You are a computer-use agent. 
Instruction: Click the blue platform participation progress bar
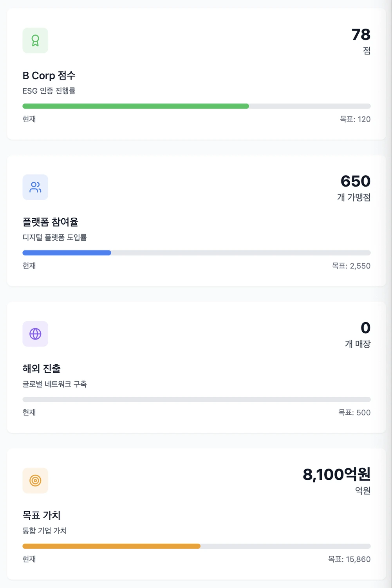click(x=67, y=253)
